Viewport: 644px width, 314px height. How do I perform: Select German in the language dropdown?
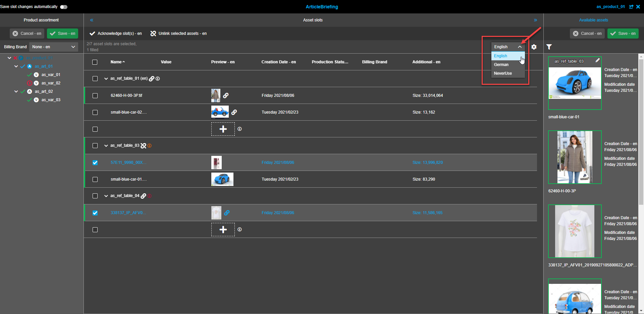[501, 64]
